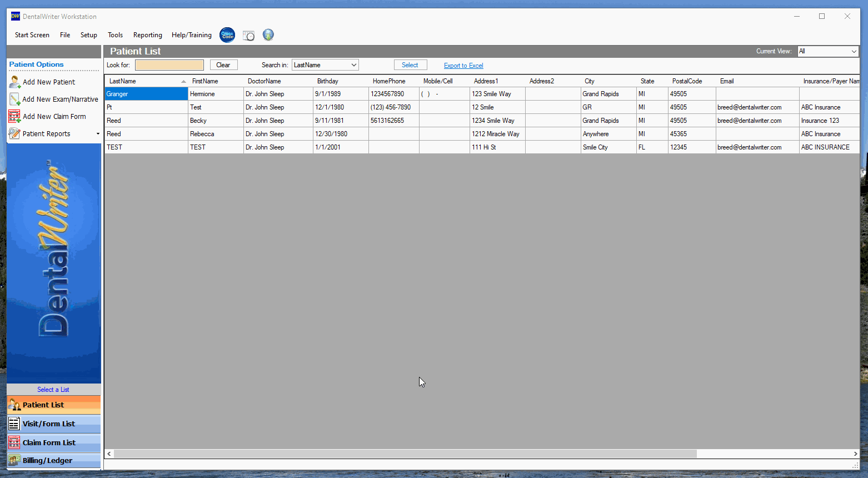Click the Anywhere city cell
Viewport: 868px width, 478px height.
point(608,134)
